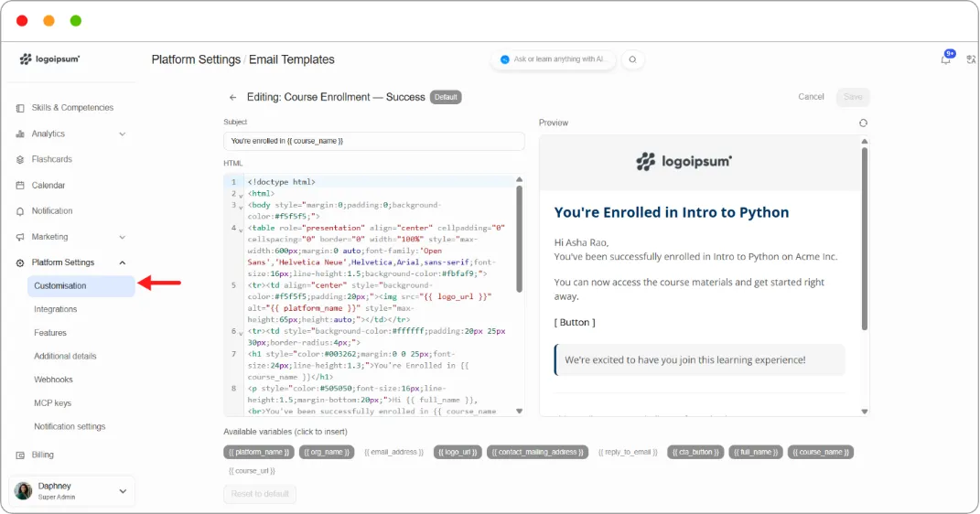
Task: Fold HTML code at line 2
Action: (241, 196)
